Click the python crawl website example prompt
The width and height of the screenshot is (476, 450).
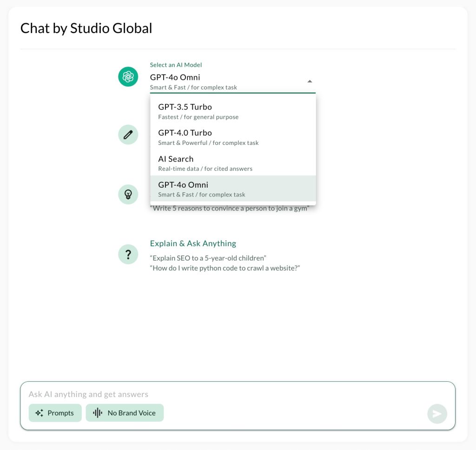click(x=225, y=268)
